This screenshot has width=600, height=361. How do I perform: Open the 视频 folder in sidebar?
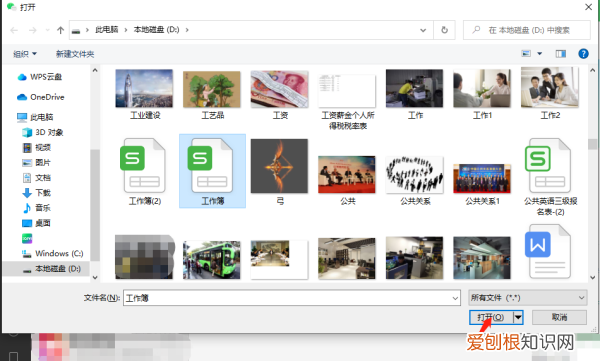37,147
